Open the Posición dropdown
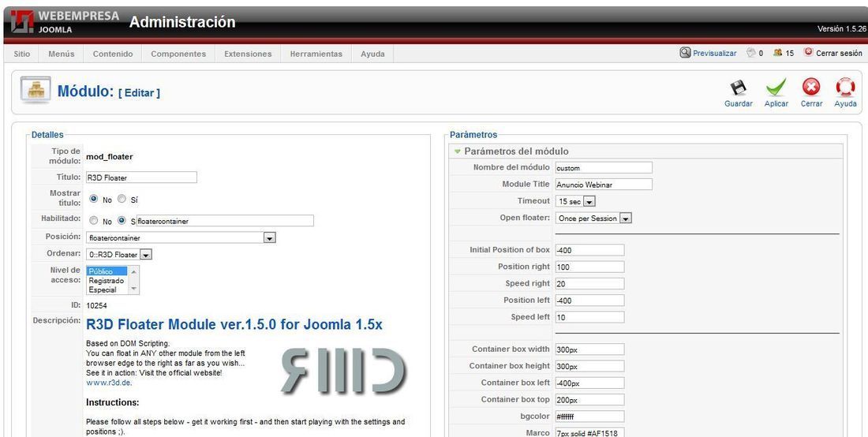The height and width of the screenshot is (437, 868). tap(181, 238)
